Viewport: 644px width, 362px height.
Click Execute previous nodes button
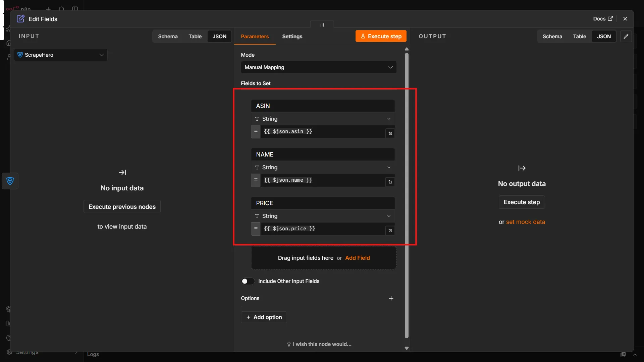click(122, 207)
